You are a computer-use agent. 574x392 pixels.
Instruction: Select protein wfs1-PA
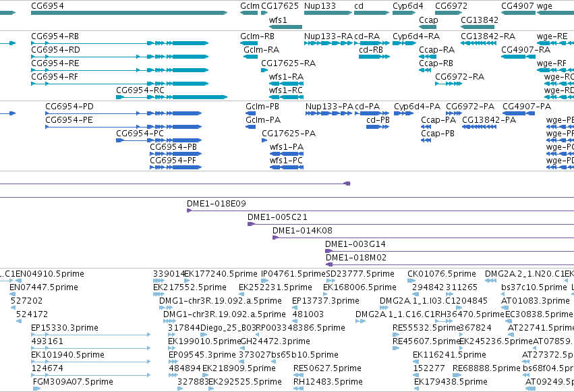coord(287,147)
